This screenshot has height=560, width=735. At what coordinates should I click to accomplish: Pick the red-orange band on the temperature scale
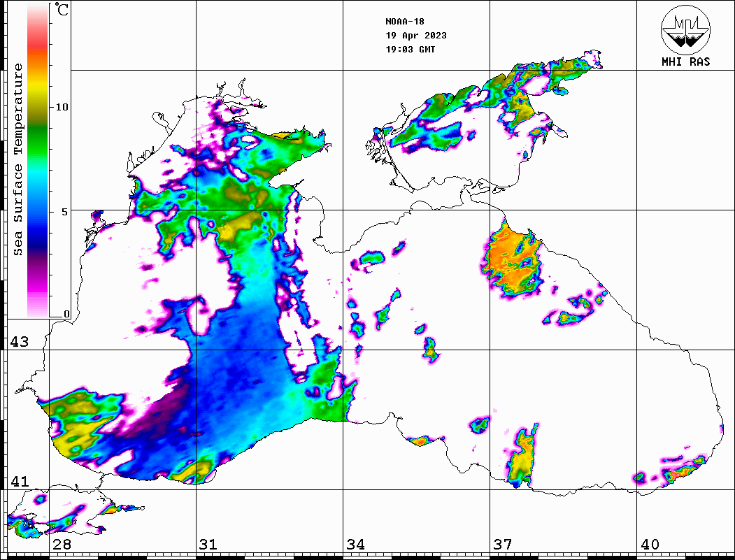(x=38, y=49)
